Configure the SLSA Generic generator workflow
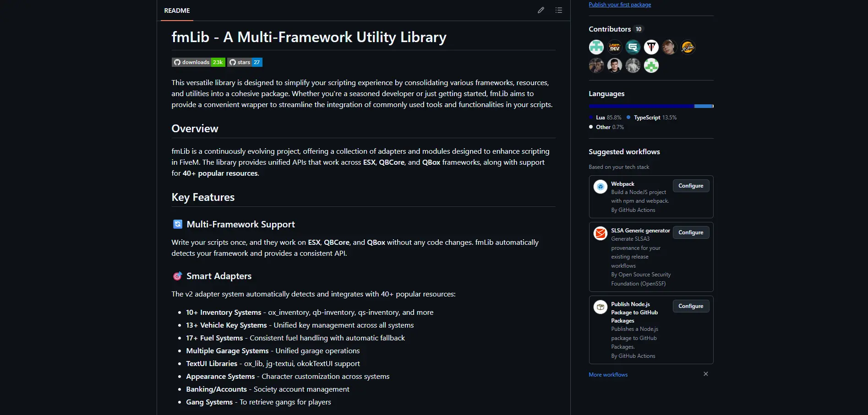Screen dimensions: 868x415 click(x=691, y=232)
